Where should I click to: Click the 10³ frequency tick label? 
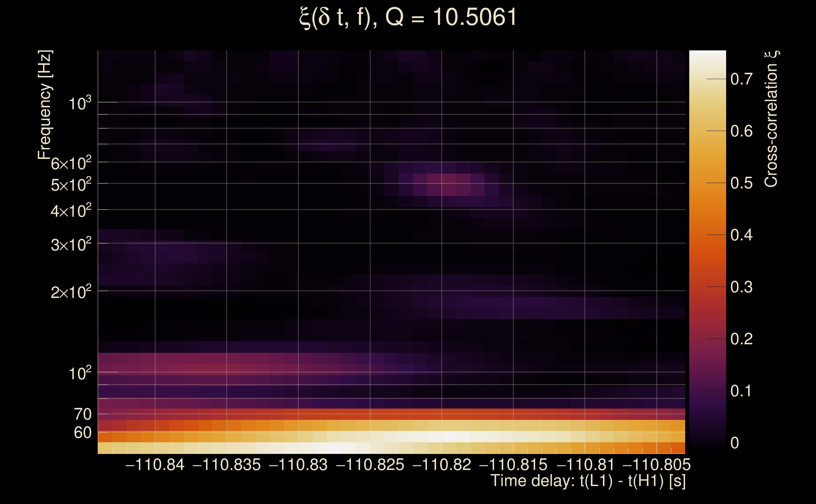tap(80, 103)
